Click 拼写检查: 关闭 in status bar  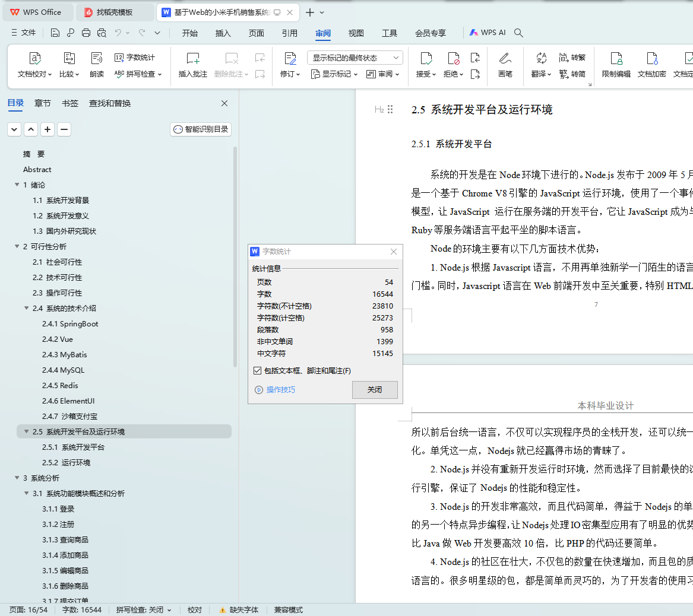pyautogui.click(x=144, y=610)
